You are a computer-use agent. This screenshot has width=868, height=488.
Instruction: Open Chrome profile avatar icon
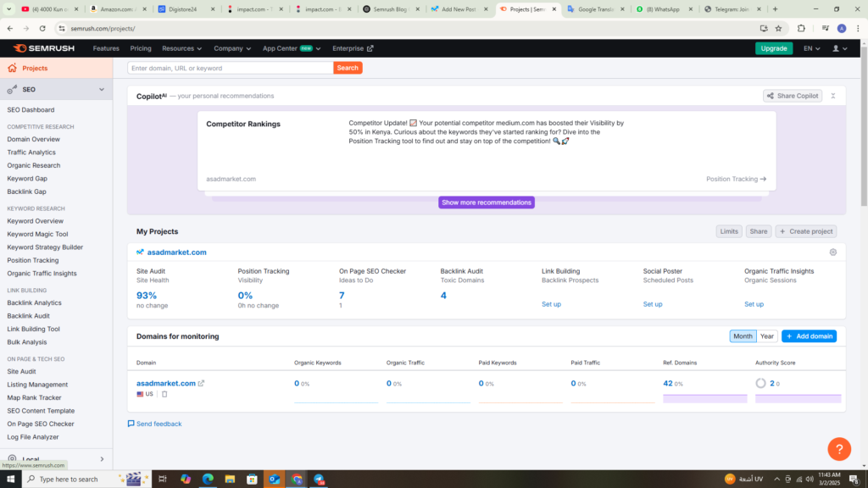842,28
